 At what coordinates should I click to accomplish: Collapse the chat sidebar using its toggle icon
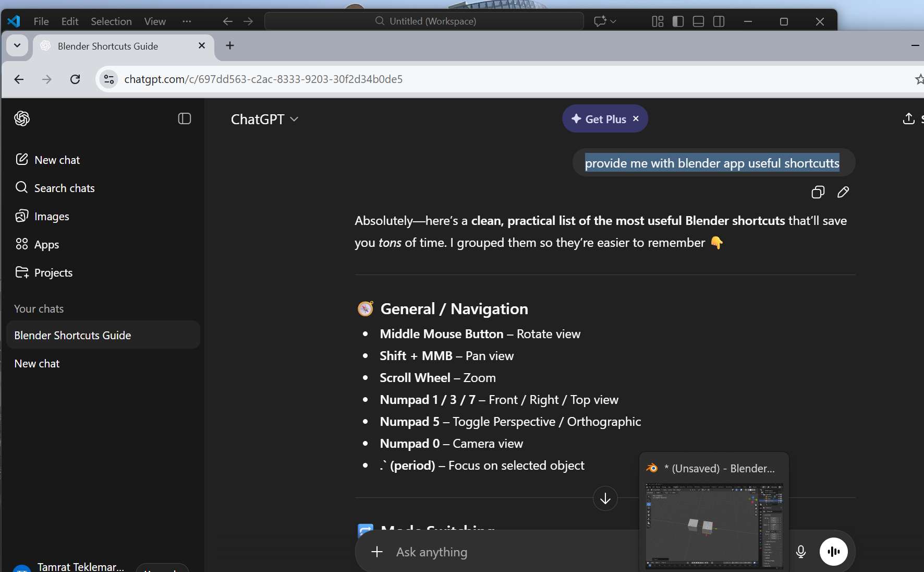point(185,118)
